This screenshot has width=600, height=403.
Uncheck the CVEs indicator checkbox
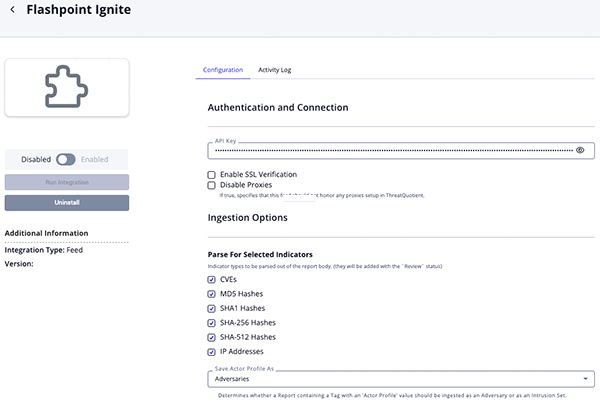[x=211, y=281]
